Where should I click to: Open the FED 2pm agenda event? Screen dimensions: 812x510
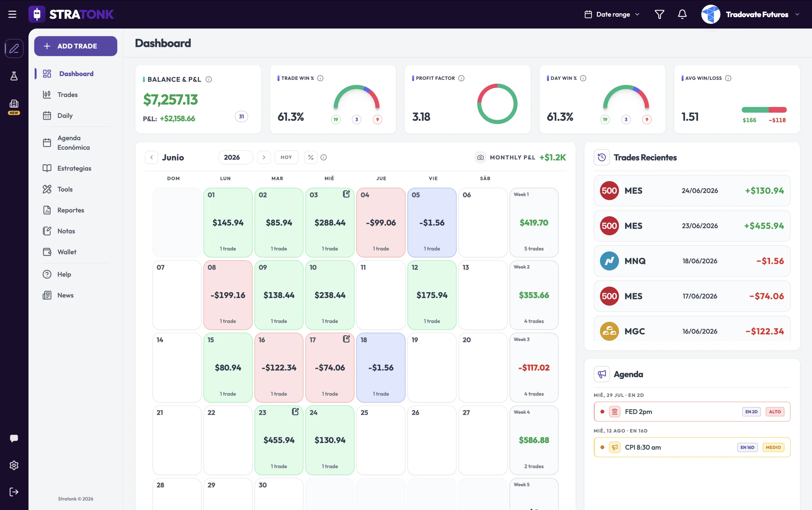pyautogui.click(x=692, y=412)
